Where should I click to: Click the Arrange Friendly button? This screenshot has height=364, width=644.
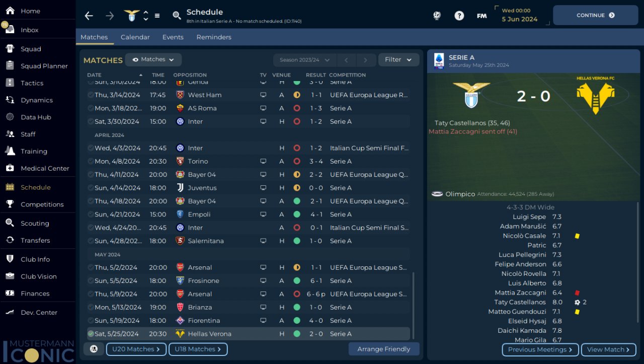(384, 349)
